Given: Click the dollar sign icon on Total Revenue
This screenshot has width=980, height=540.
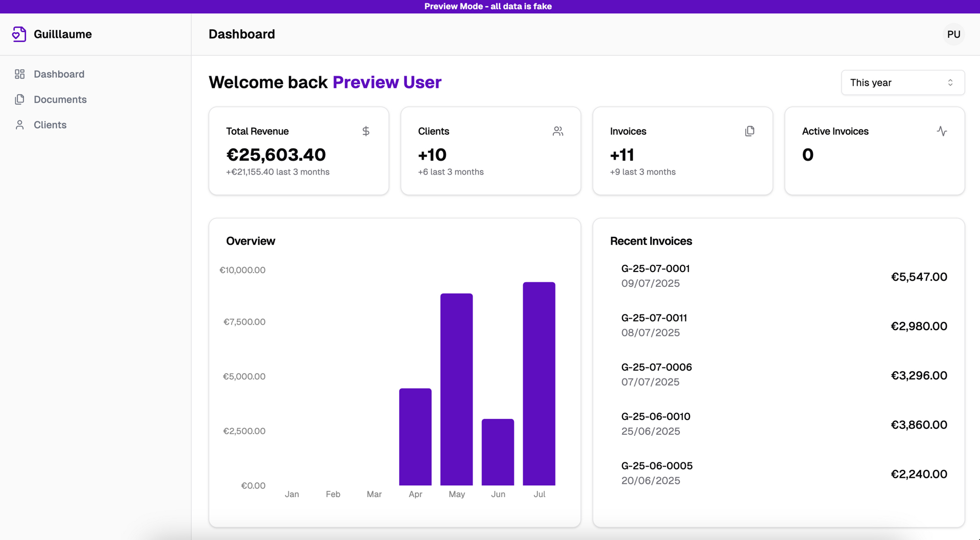Looking at the screenshot, I should pyautogui.click(x=365, y=131).
